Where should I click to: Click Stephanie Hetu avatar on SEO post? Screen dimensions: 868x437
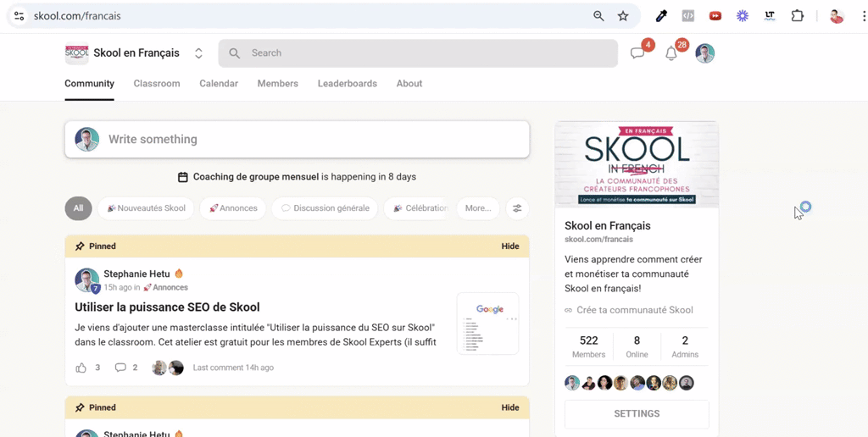pos(87,280)
